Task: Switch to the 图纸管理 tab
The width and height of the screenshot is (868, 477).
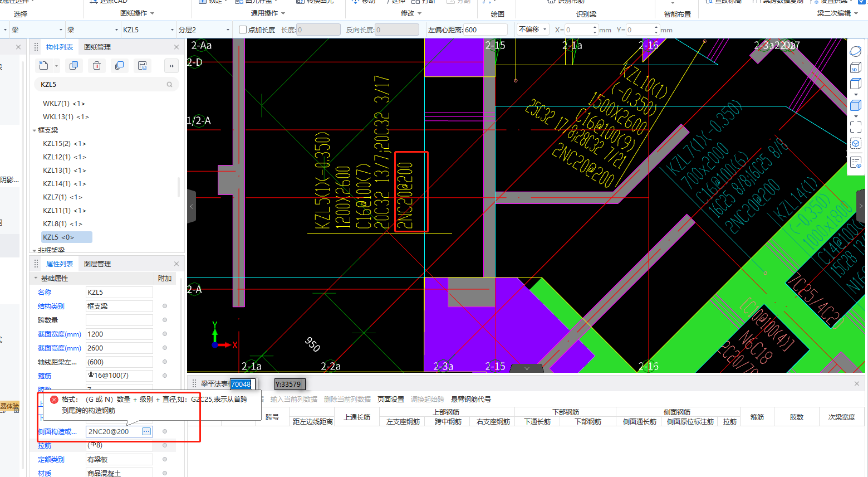Action: tap(97, 47)
